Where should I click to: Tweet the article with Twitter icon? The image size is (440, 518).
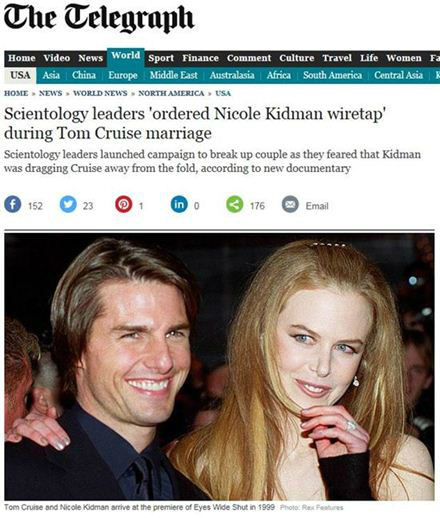[x=68, y=204]
